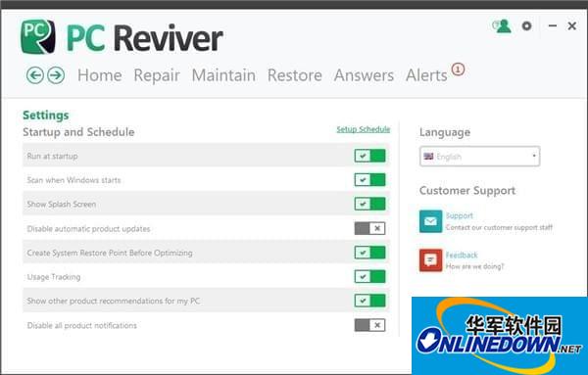Viewport: 588px width, 375px height.
Task: Toggle Scan when Windows starts
Action: coord(369,180)
